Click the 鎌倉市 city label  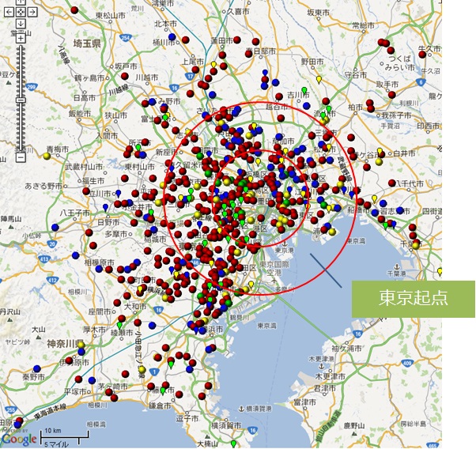coord(160,406)
